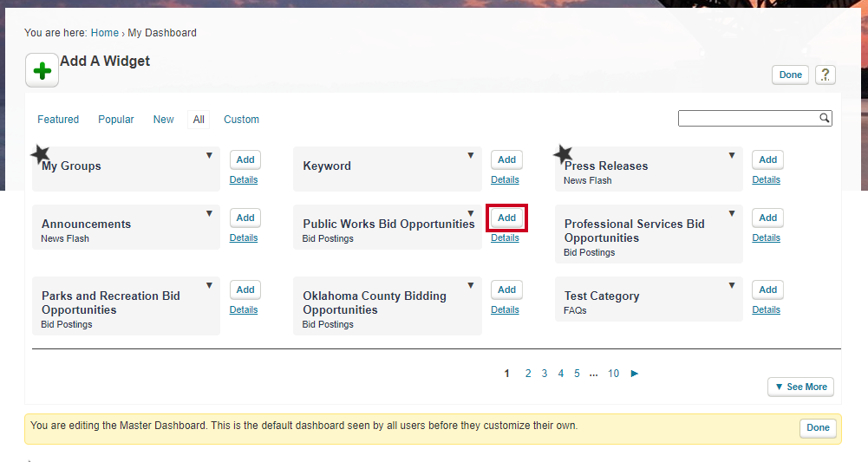
Task: Switch to the Popular tab
Action: pyautogui.click(x=115, y=120)
